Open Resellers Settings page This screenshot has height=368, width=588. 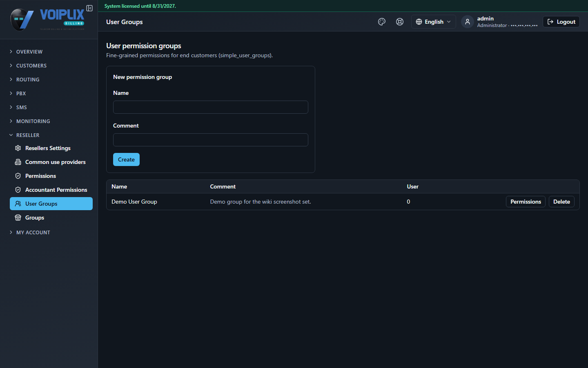tap(51, 148)
